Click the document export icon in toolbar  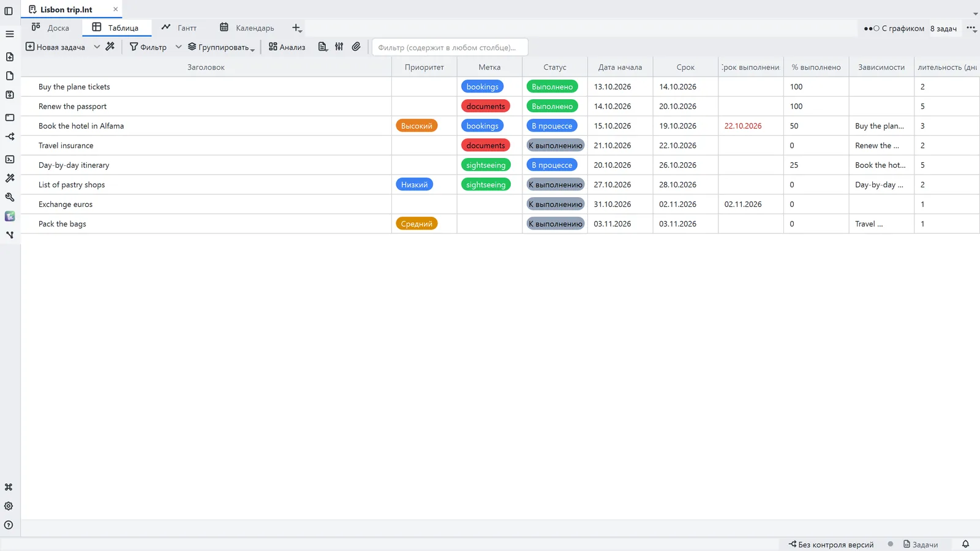(323, 47)
